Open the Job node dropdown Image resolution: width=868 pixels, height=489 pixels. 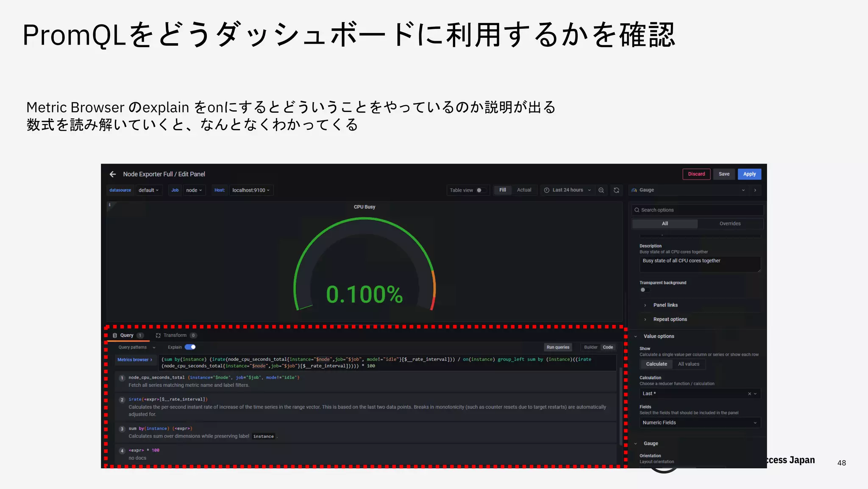click(194, 190)
